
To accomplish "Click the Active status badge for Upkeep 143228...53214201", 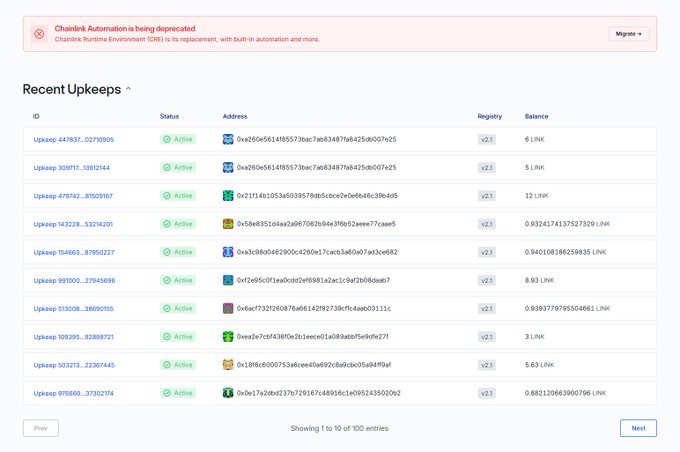I will click(x=178, y=224).
